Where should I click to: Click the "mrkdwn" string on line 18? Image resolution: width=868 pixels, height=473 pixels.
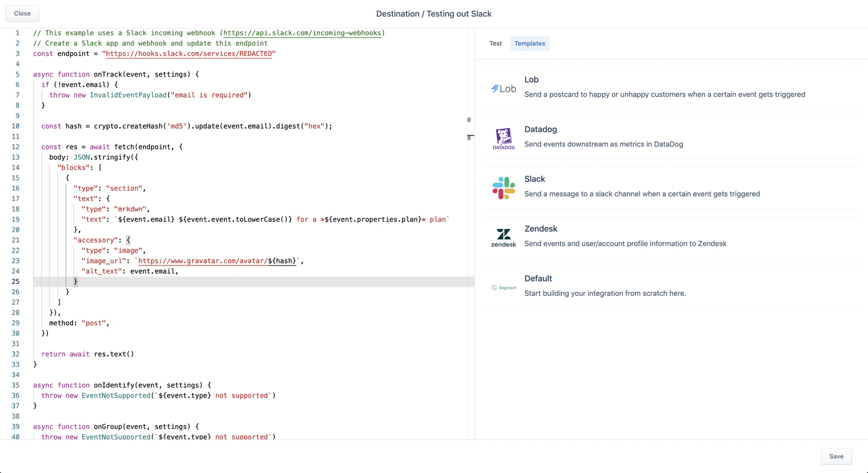point(130,209)
